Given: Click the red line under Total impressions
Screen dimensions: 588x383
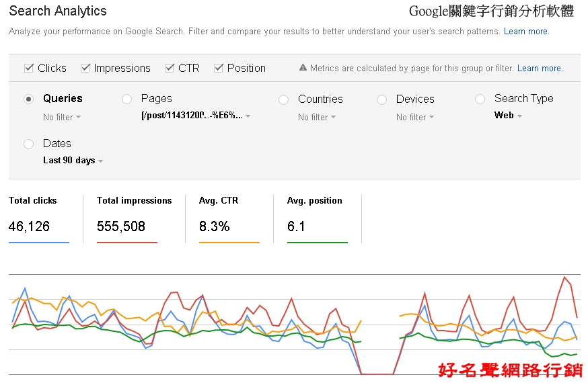Looking at the screenshot, I should pyautogui.click(x=127, y=243).
